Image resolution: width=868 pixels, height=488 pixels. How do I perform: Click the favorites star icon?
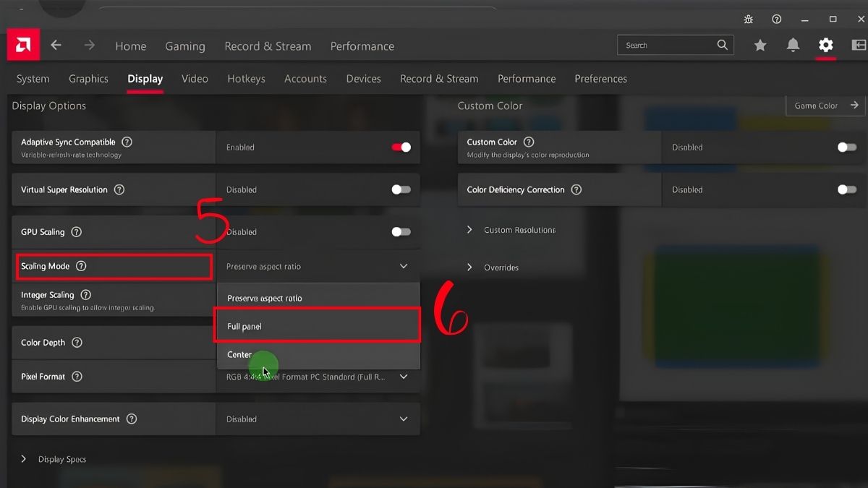click(760, 44)
